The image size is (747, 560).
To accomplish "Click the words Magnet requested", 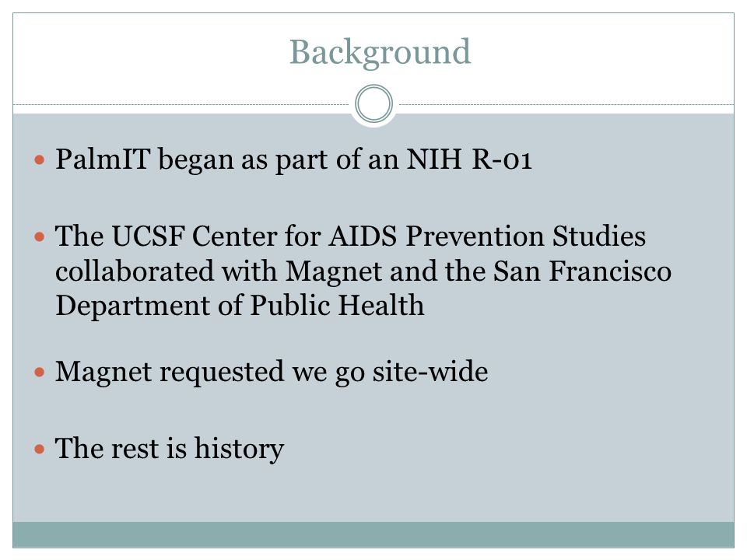I will point(170,372).
